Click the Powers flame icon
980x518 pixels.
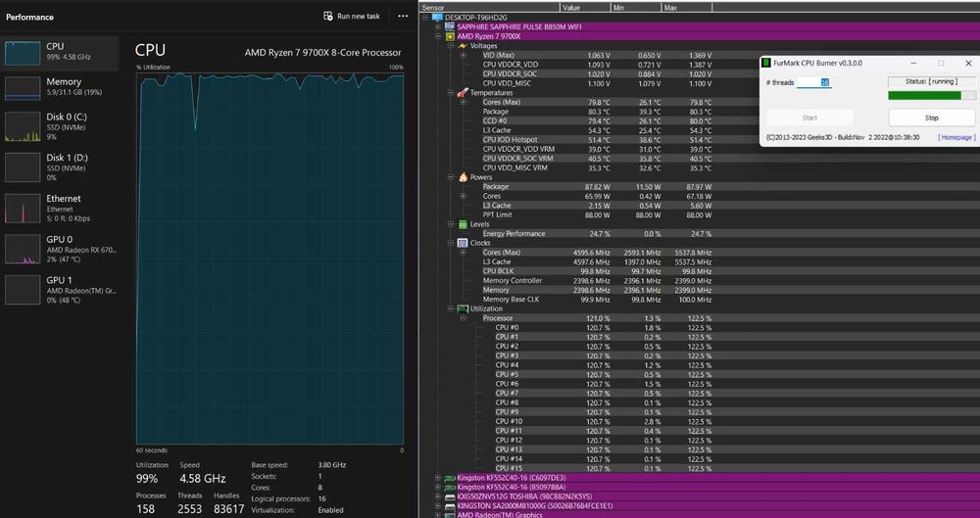pyautogui.click(x=464, y=177)
